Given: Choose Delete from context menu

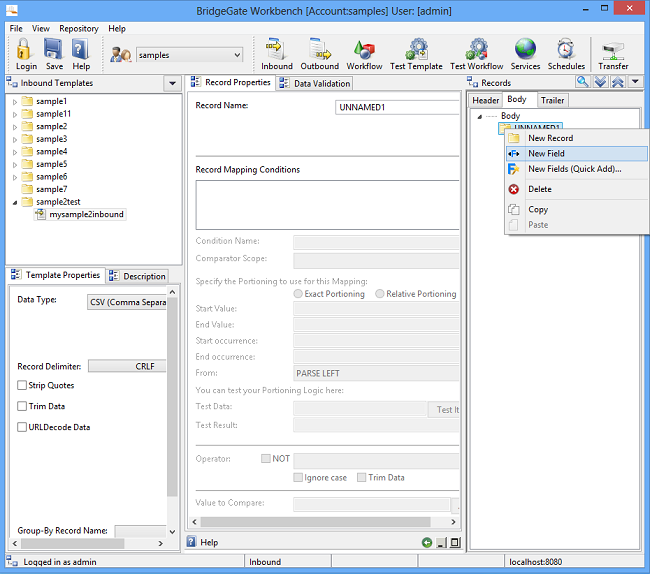Looking at the screenshot, I should [577, 189].
